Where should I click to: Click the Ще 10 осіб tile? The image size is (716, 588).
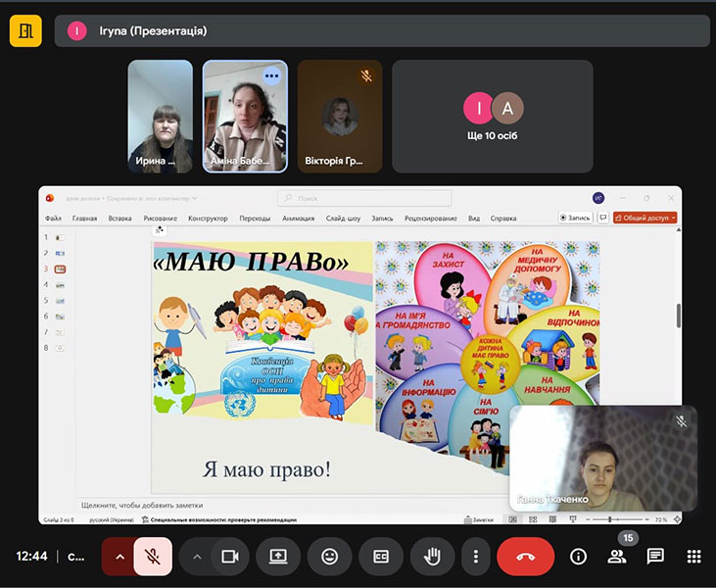pyautogui.click(x=493, y=117)
